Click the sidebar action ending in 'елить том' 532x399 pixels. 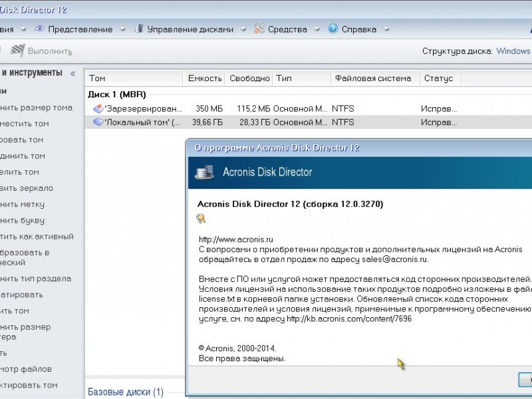[x=19, y=172]
